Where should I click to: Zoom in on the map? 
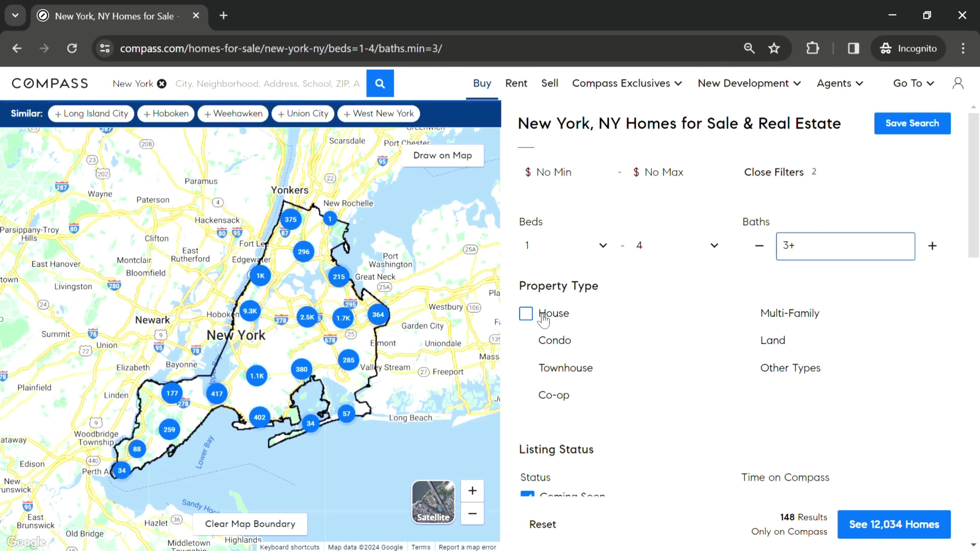472,491
